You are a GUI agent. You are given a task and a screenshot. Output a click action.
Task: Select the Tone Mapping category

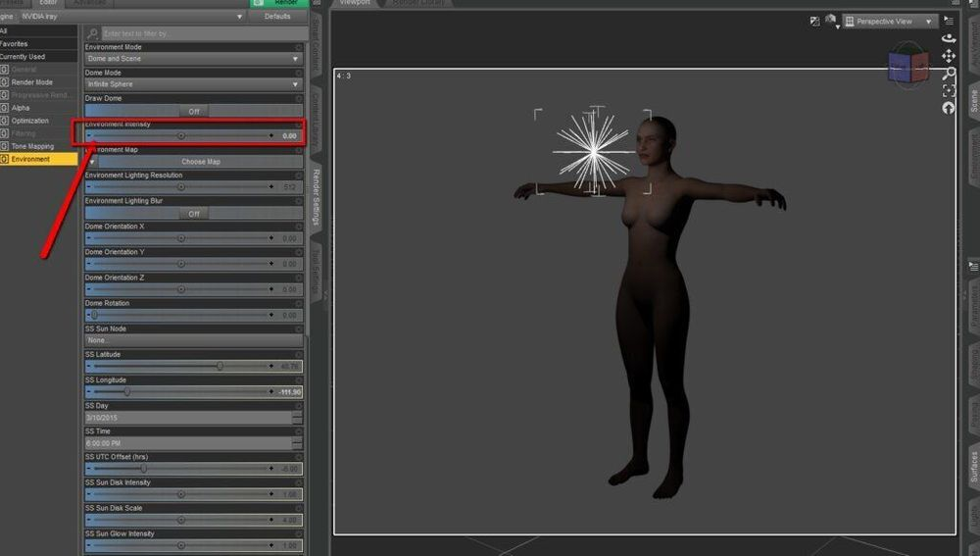pyautogui.click(x=32, y=146)
